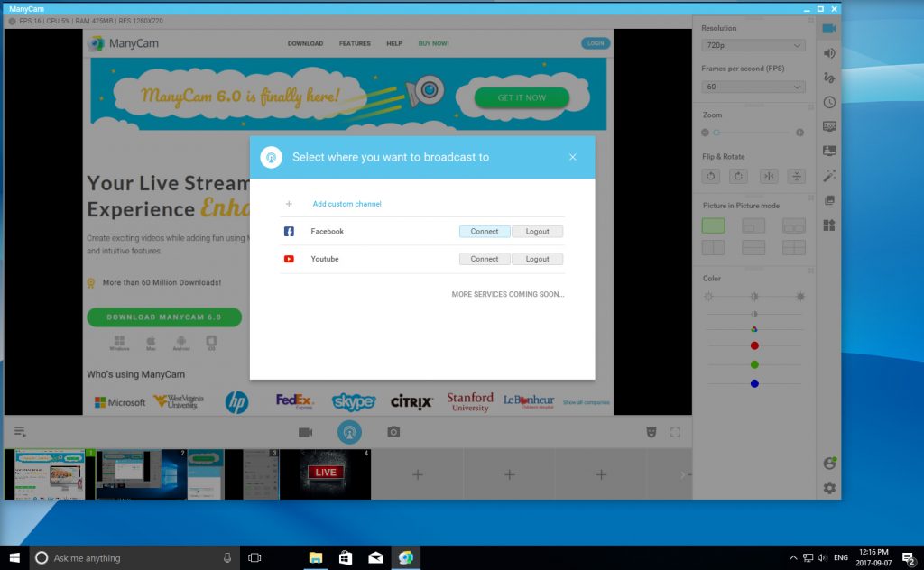Open the playlist list icon at bottom left
The image size is (924, 570).
tap(20, 432)
